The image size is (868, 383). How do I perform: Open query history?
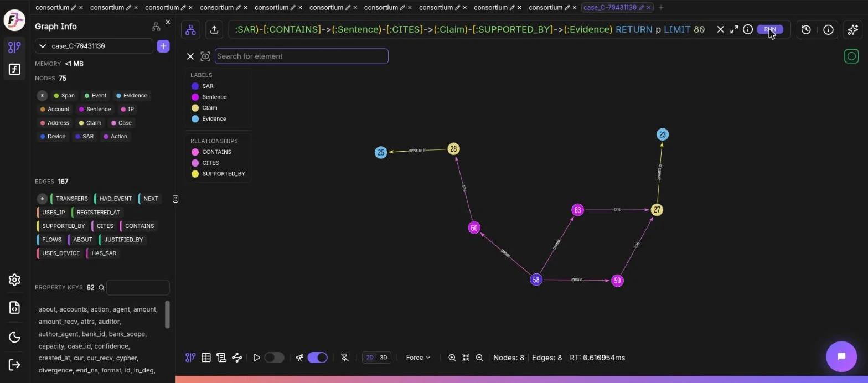point(806,30)
